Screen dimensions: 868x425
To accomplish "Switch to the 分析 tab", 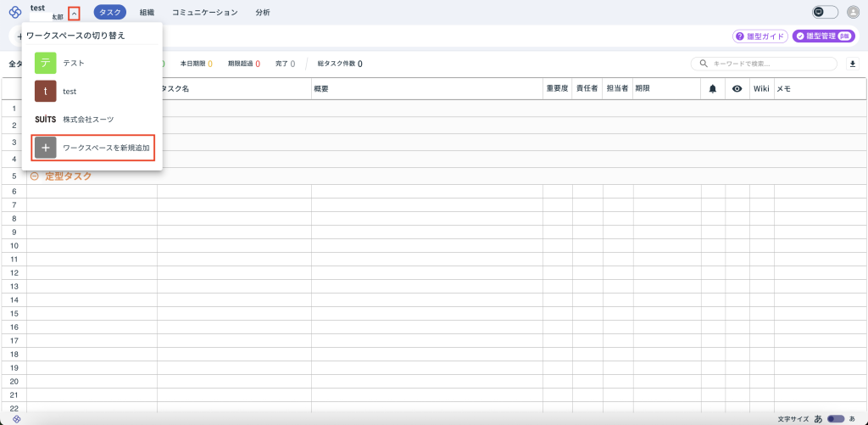I will [264, 13].
